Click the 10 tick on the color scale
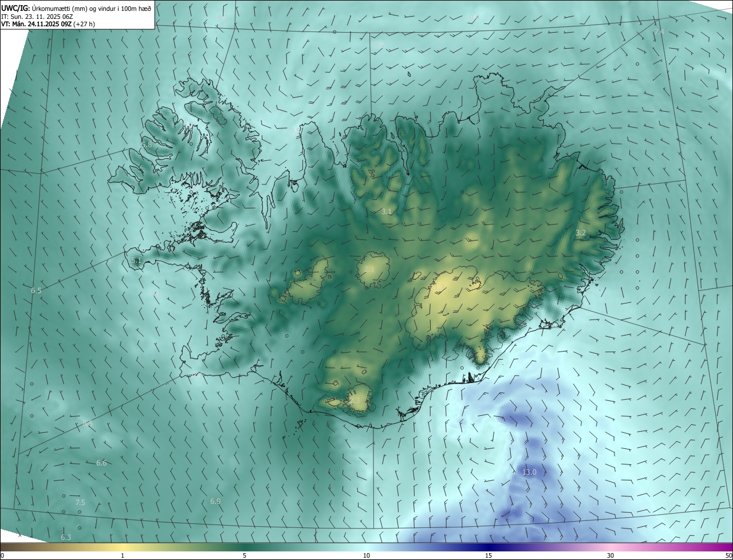The height and width of the screenshot is (560, 733). [x=366, y=555]
